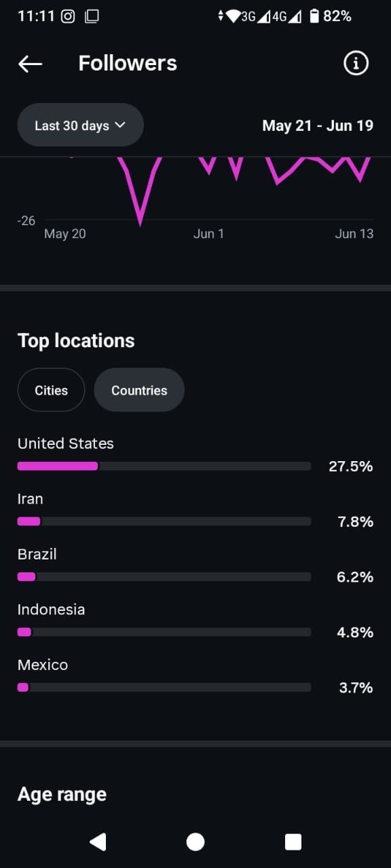Tap the Iran location row
Screen dimensions: 391x868
(x=195, y=511)
